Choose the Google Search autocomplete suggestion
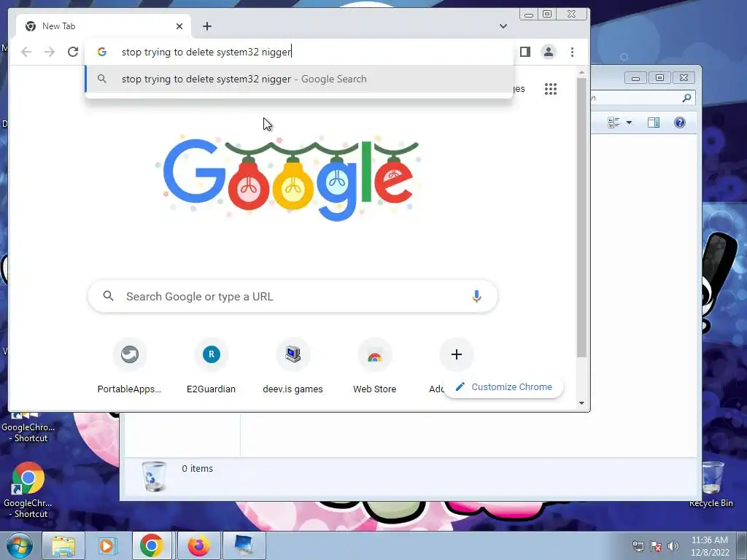 (x=299, y=79)
